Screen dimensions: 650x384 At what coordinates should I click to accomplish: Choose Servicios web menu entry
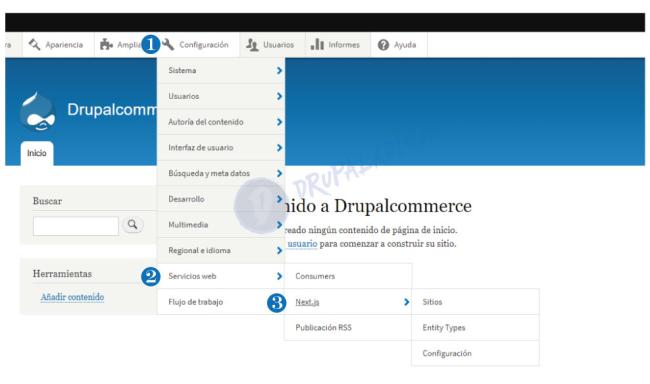click(221, 276)
